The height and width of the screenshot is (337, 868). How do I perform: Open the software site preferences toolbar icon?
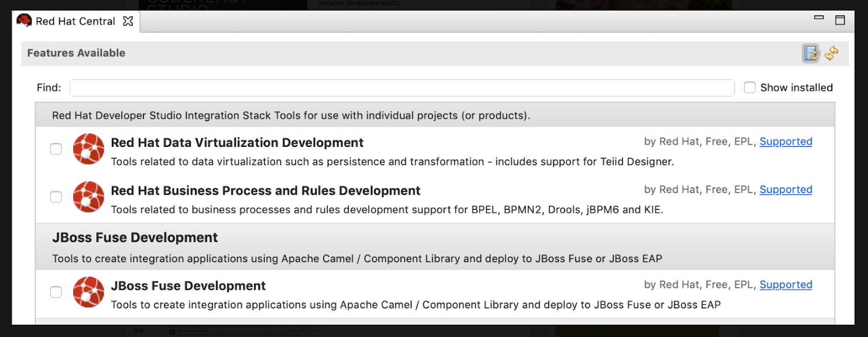click(811, 54)
